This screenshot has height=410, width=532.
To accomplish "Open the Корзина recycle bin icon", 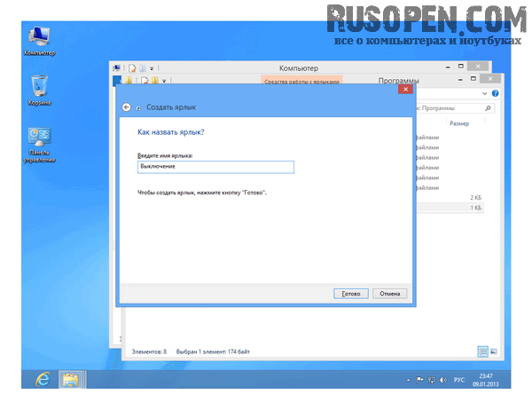I will pos(39,90).
